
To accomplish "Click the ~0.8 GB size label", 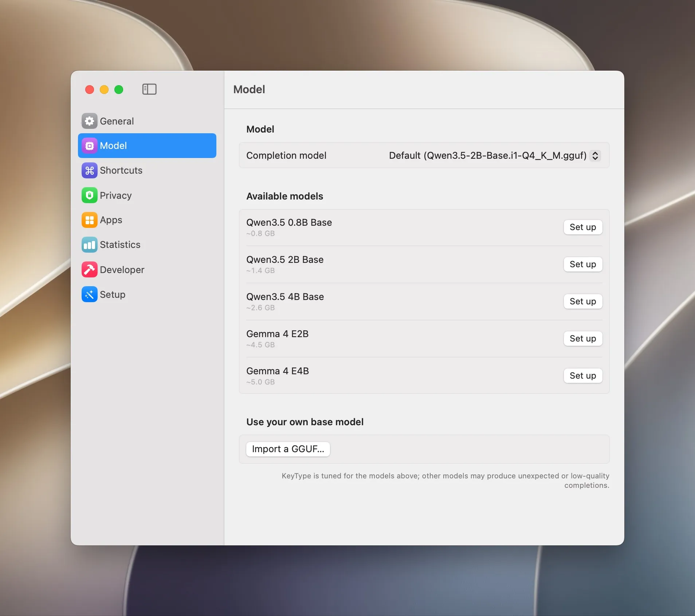I will click(x=260, y=233).
